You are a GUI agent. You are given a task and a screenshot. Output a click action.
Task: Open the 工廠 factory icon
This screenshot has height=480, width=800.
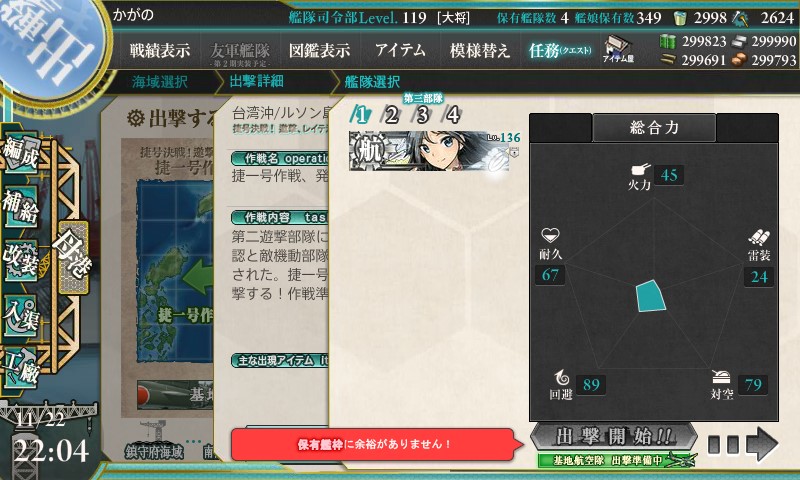click(x=20, y=367)
